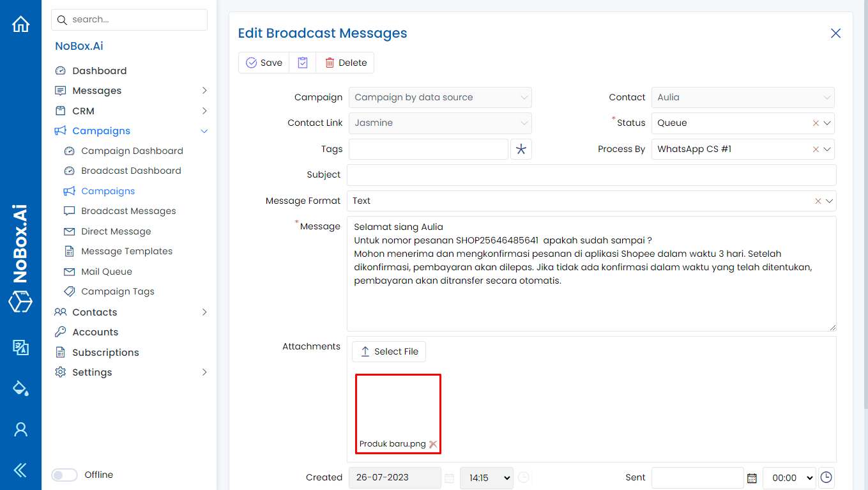
Task: Click the star icon beside the Tags field
Action: [521, 149]
